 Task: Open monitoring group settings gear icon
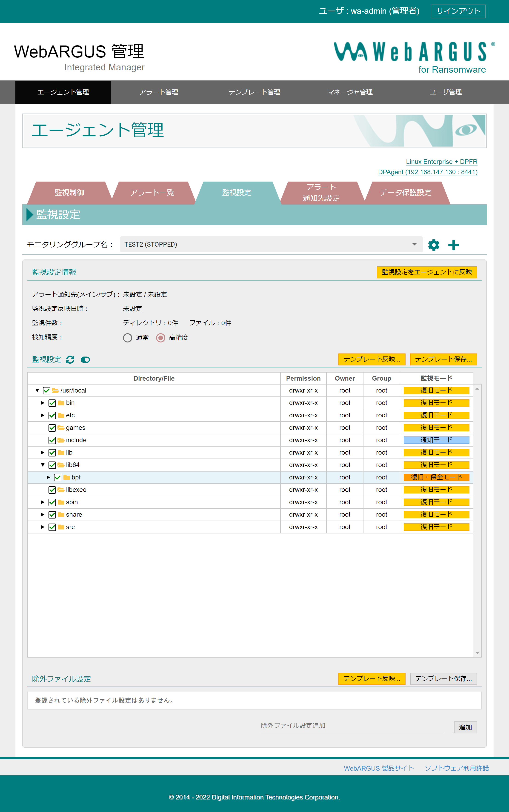[x=434, y=245]
